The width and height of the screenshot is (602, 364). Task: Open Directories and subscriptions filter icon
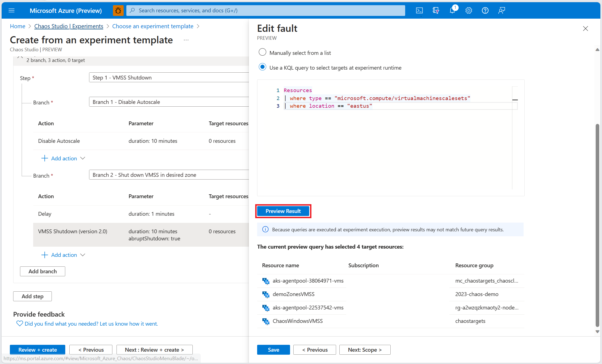436,10
